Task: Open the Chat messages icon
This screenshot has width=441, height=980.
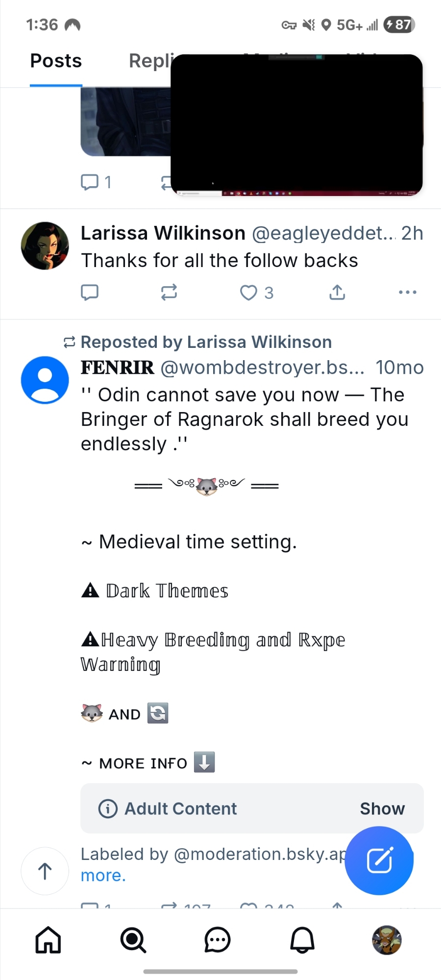Action: [x=218, y=940]
